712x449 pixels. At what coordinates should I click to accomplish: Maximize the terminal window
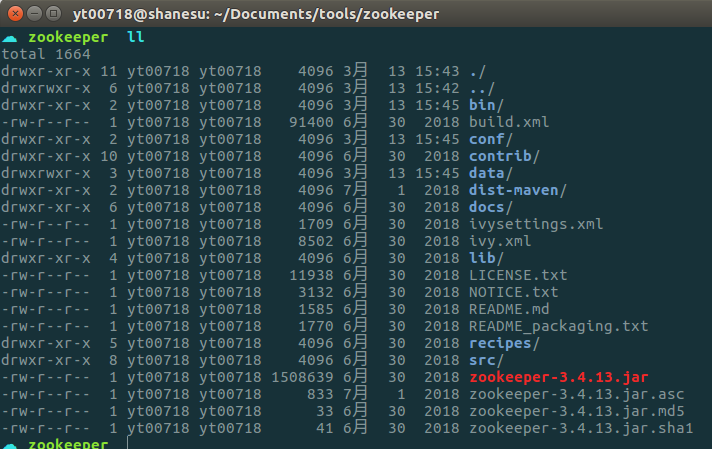pos(54,14)
